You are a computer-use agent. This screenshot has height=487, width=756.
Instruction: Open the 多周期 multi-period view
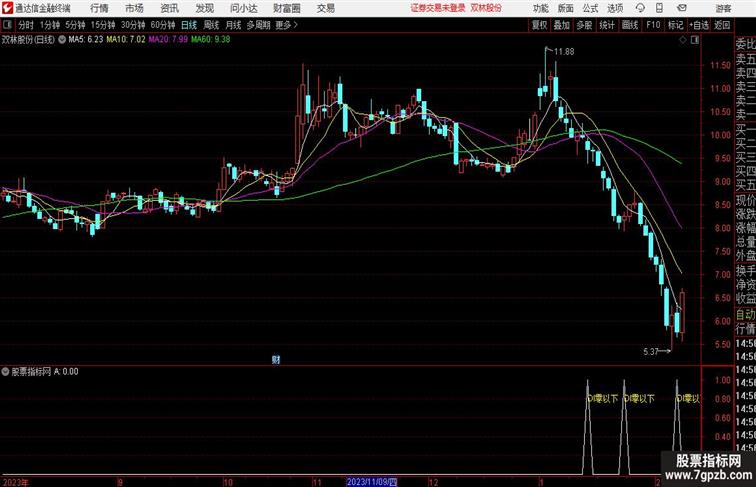(x=258, y=25)
